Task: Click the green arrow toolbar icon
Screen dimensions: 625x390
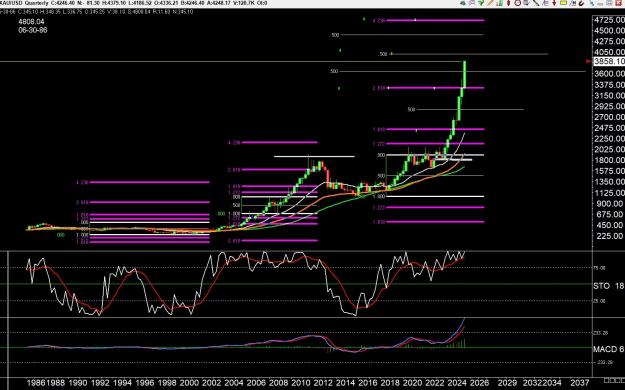Action: click(x=481, y=3)
